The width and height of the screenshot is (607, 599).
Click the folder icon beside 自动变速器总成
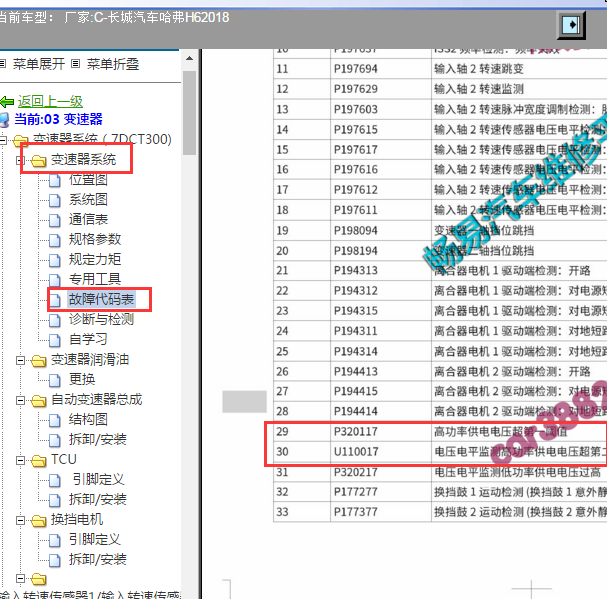(38, 401)
